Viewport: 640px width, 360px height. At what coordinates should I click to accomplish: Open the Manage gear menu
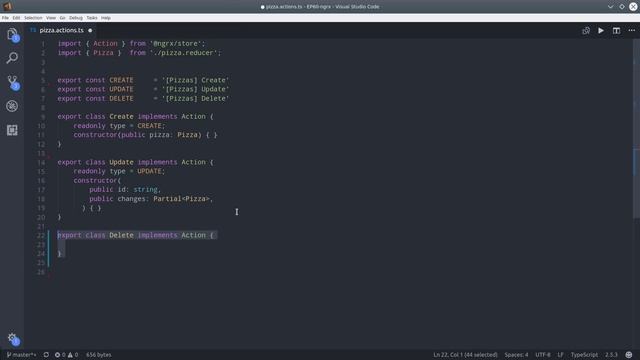coord(12,339)
